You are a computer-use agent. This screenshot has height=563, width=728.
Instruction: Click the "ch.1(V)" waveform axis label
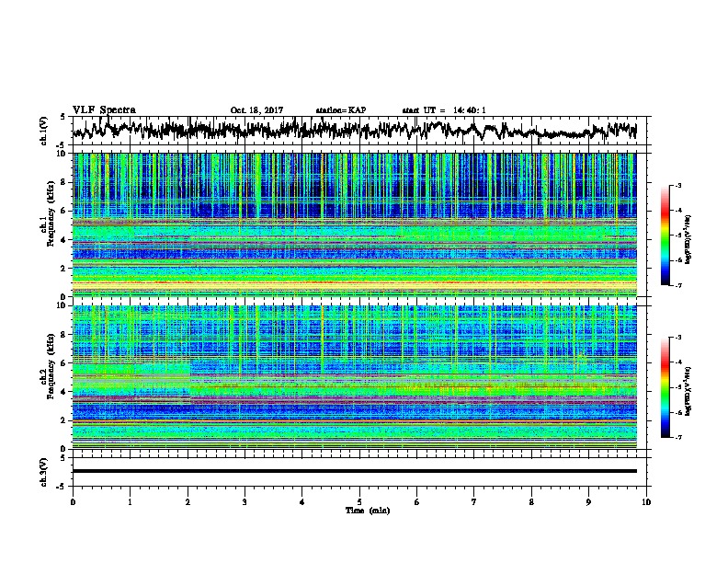43,131
